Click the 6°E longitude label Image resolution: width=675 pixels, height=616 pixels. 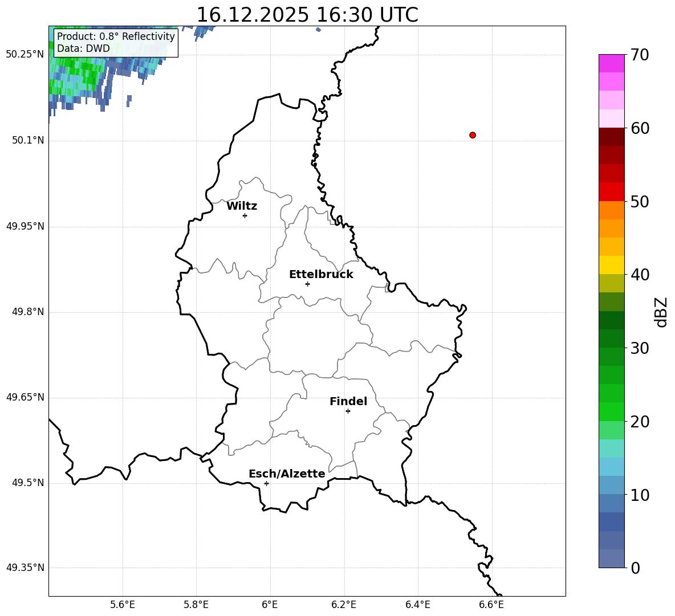tap(270, 605)
